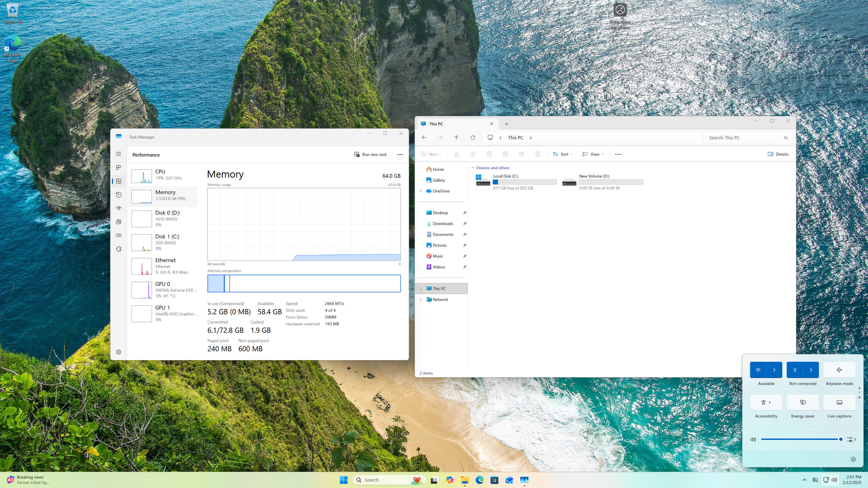This screenshot has width=868, height=488.
Task: Select Downloads in navigation pane
Action: click(443, 223)
